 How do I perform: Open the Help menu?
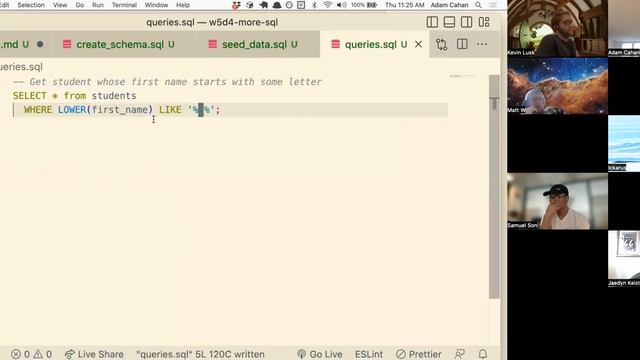tap(183, 5)
